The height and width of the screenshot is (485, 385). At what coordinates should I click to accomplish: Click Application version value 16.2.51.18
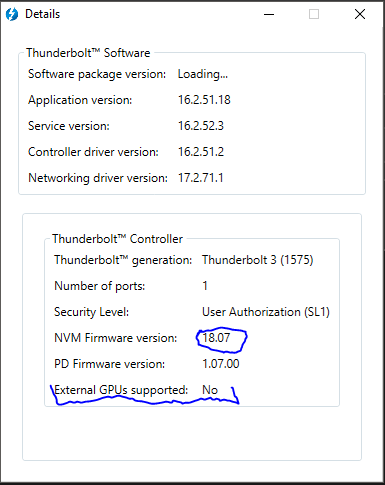click(x=204, y=100)
